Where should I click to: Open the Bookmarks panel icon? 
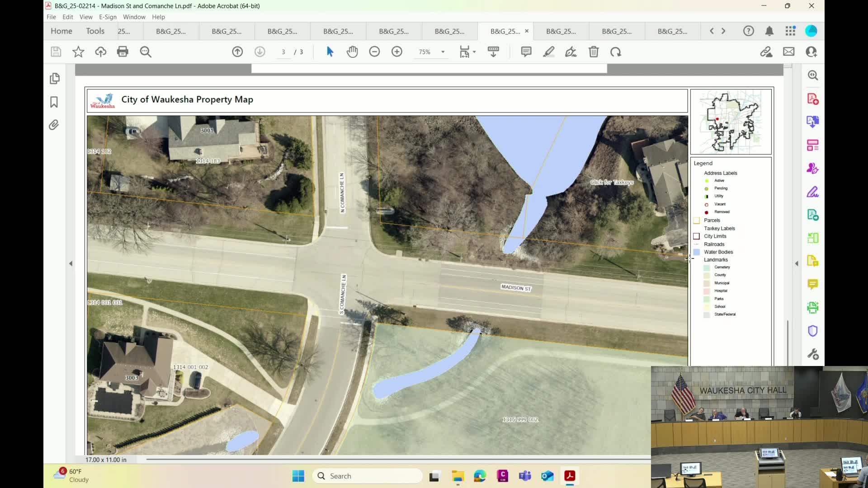tap(54, 102)
